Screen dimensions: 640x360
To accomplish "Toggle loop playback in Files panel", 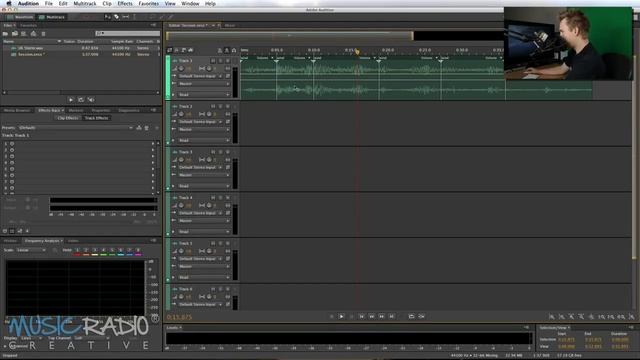I will (x=81, y=100).
